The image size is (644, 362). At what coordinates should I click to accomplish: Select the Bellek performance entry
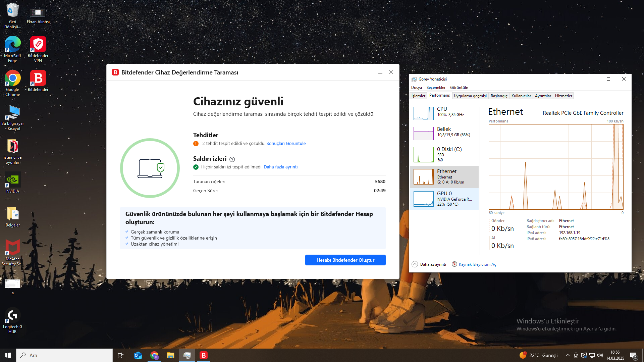tap(444, 133)
